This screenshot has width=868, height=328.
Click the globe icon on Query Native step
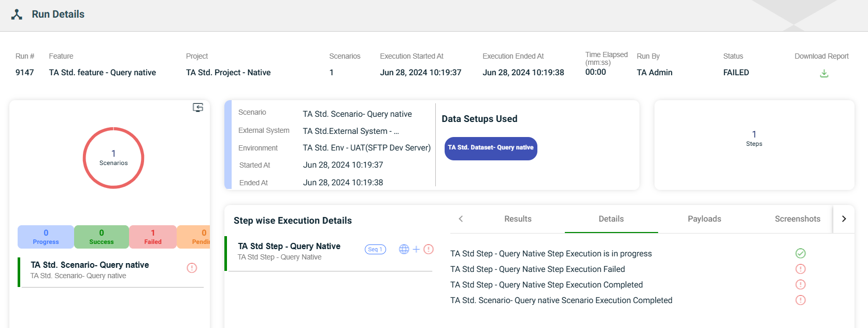(x=404, y=249)
